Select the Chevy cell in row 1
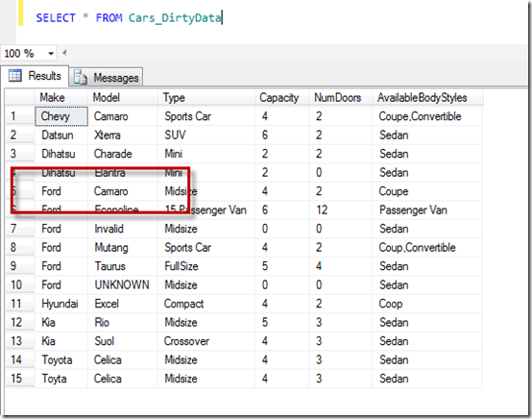 [x=61, y=116]
